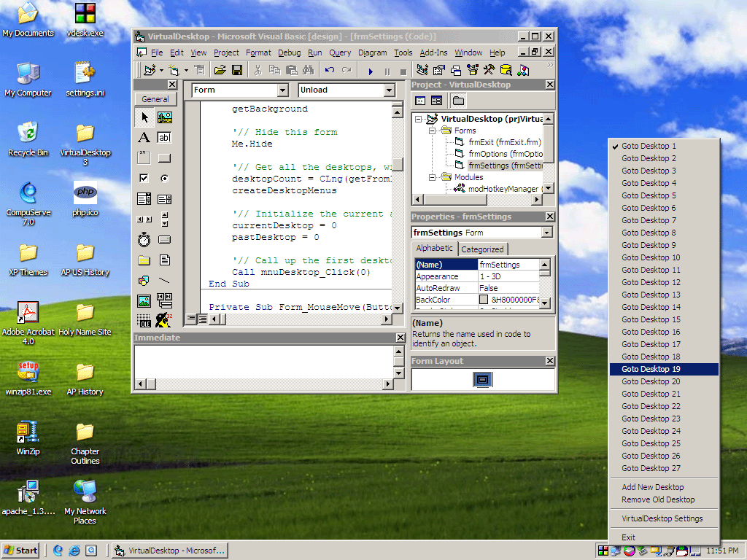Select the PictureBox control in the toolbox

(x=164, y=117)
